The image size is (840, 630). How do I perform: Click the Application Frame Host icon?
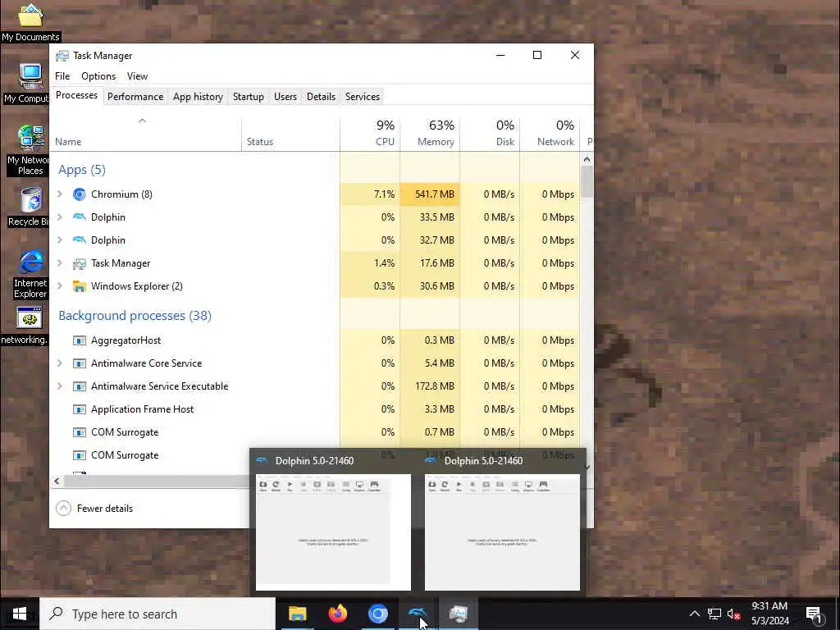coord(80,409)
